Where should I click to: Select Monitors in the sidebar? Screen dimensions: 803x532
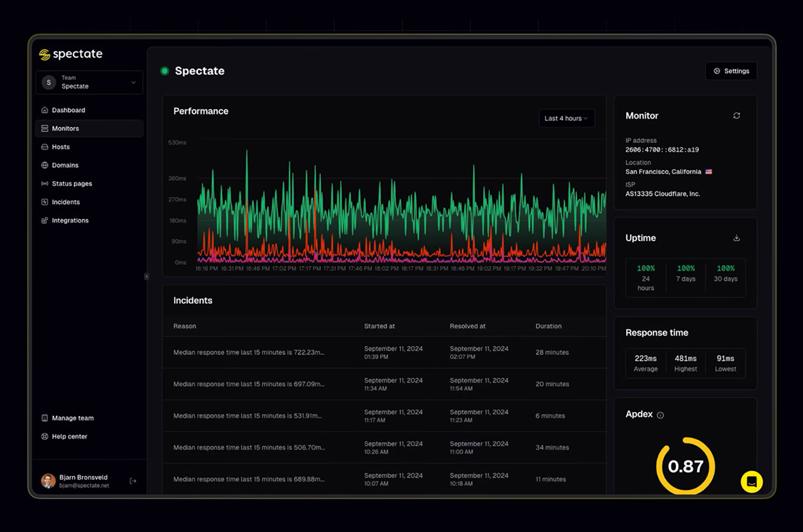coord(89,128)
